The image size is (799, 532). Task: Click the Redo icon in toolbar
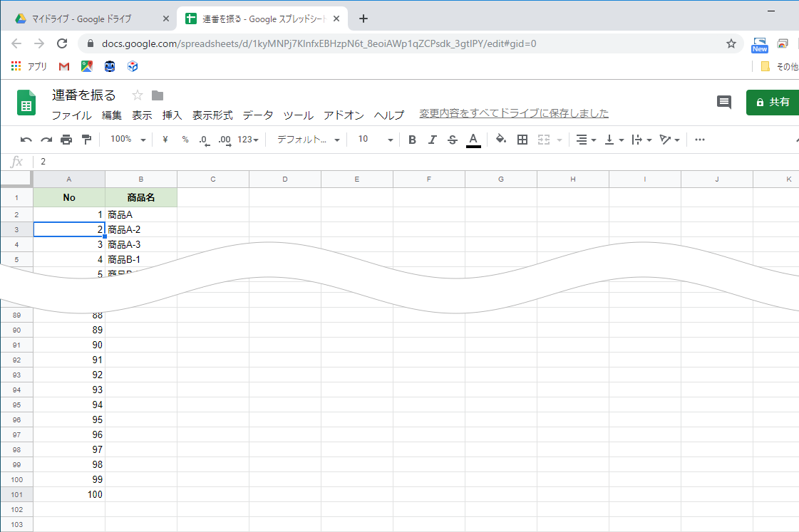[46, 140]
